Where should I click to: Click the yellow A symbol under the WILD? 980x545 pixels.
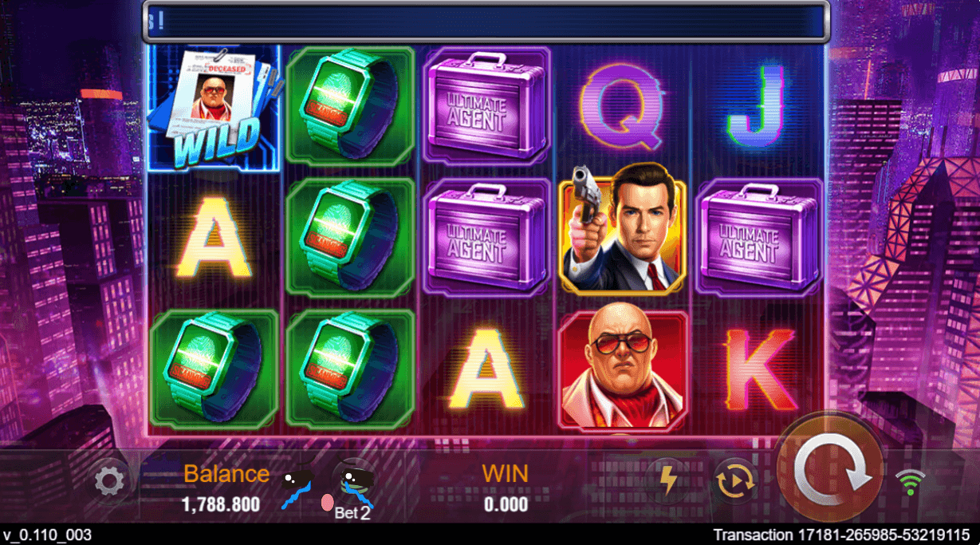coord(213,238)
